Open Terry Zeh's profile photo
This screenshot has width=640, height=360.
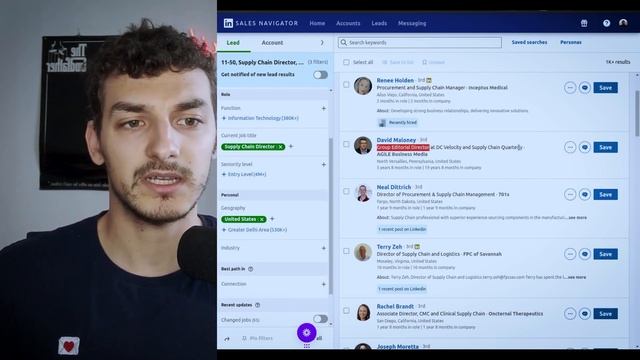click(362, 252)
